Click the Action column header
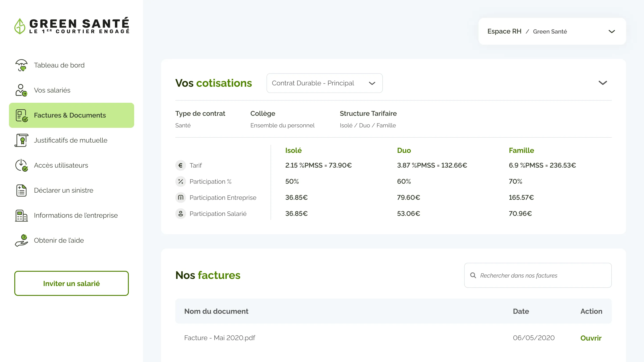Viewport: 644px width, 362px height. click(591, 311)
